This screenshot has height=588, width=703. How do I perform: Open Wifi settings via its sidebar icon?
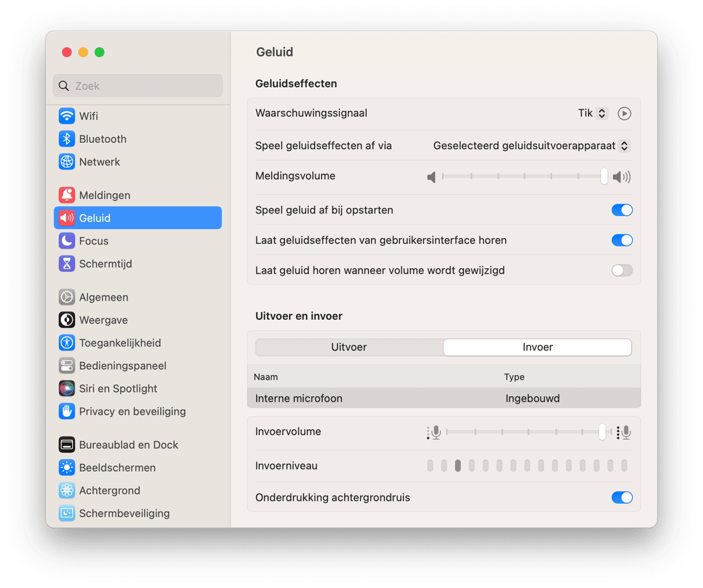pyautogui.click(x=67, y=116)
